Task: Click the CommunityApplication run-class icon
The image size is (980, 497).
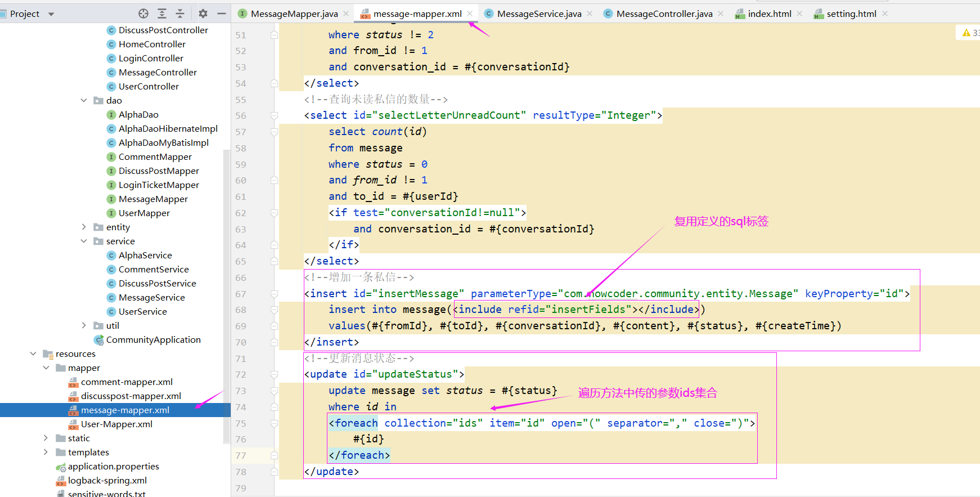Action: pos(99,339)
